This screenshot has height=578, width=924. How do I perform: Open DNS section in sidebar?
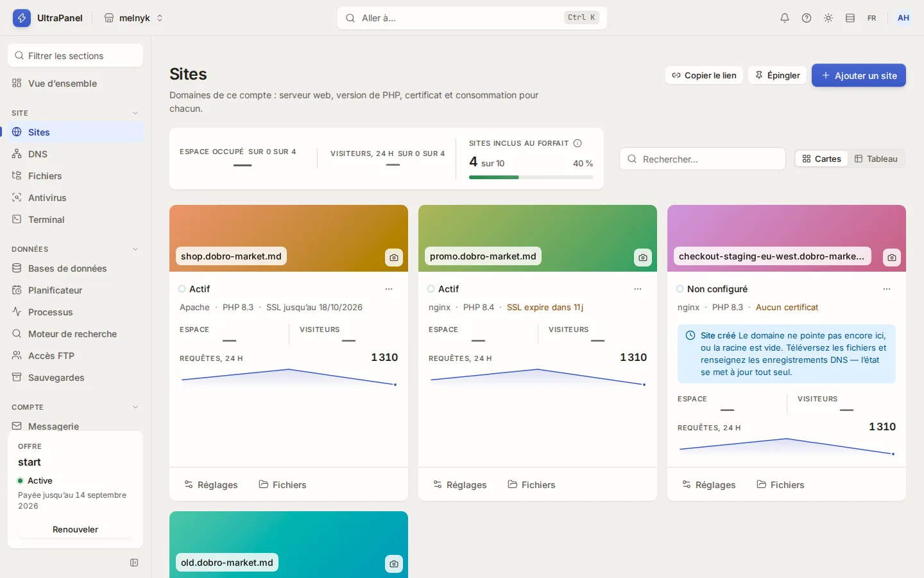(x=76, y=154)
